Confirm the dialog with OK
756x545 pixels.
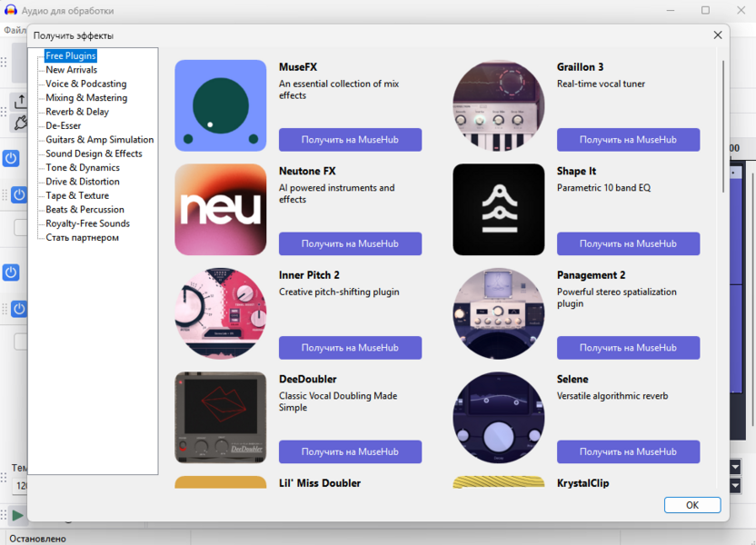692,505
